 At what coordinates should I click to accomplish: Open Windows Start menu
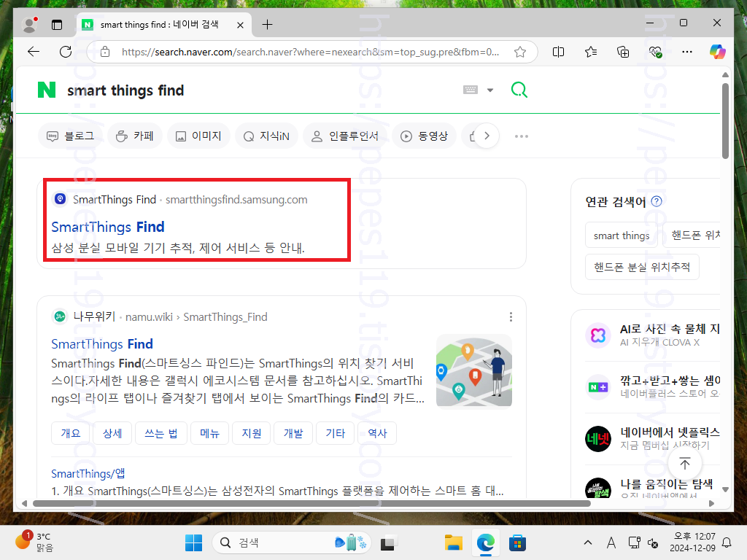click(x=193, y=542)
